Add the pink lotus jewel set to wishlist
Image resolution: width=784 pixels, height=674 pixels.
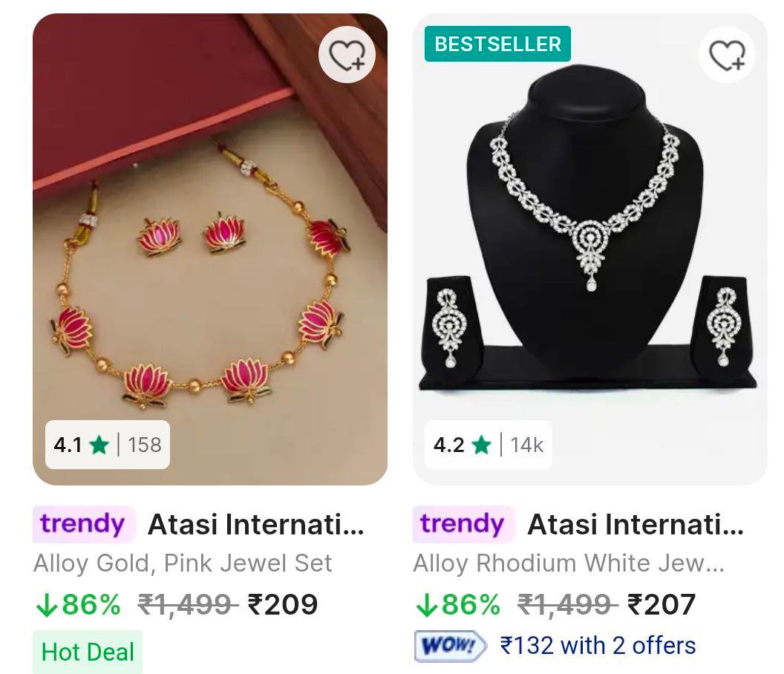[x=347, y=54]
